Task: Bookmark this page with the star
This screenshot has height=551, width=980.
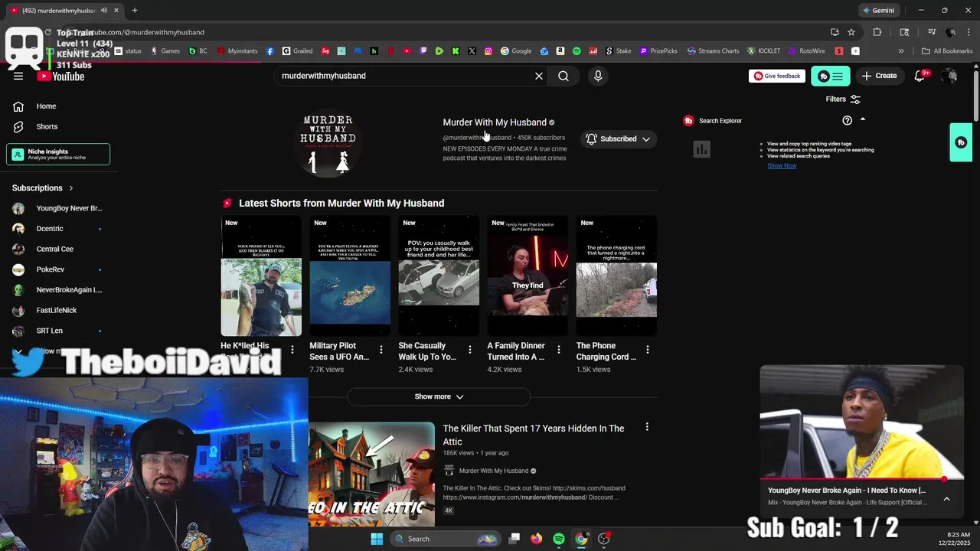Action: pyautogui.click(x=851, y=32)
